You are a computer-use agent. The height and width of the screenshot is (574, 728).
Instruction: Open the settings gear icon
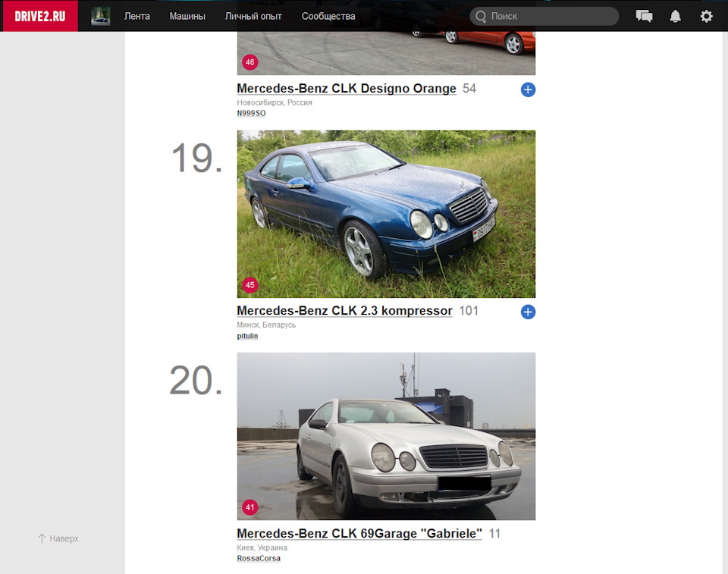pyautogui.click(x=706, y=16)
